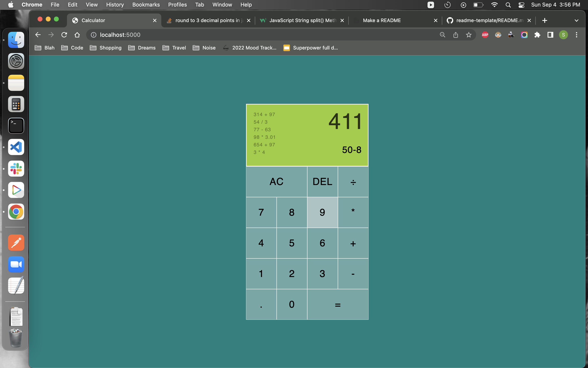Click the site information icon
Image resolution: width=588 pixels, height=368 pixels.
pos(94,35)
